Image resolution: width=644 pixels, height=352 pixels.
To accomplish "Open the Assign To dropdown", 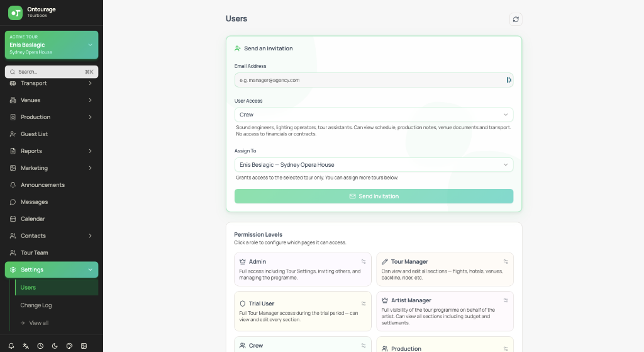I will click(x=374, y=165).
